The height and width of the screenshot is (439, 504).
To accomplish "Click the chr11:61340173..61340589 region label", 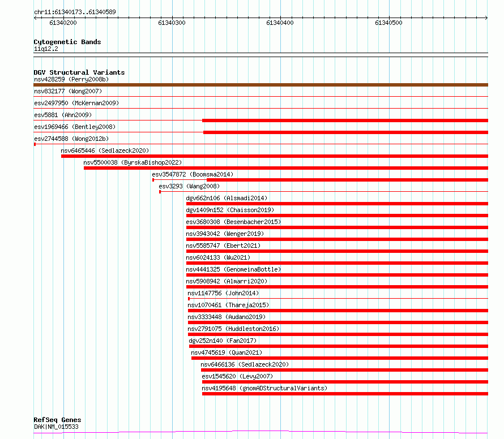I will 75,12.
